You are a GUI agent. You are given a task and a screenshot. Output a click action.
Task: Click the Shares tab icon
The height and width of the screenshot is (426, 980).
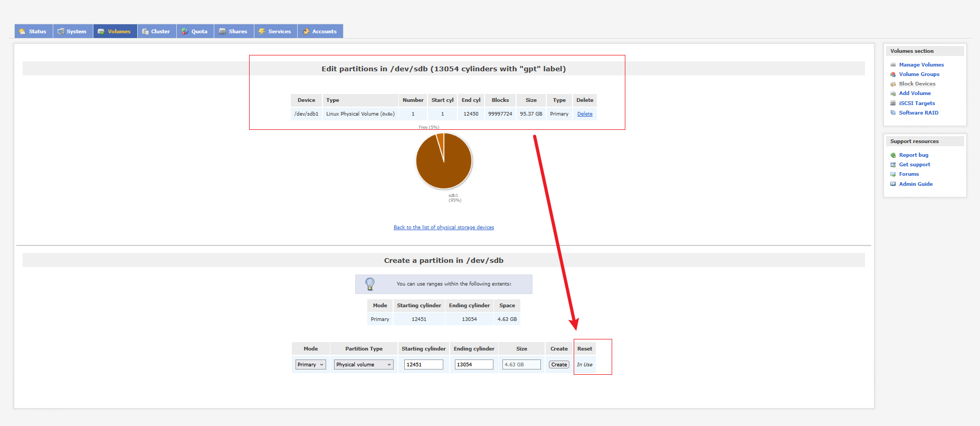point(223,32)
